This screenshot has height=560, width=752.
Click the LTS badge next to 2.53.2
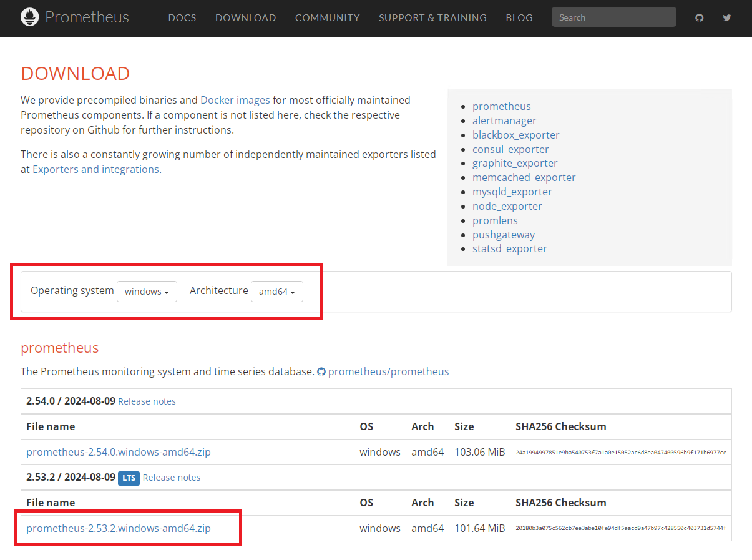129,478
